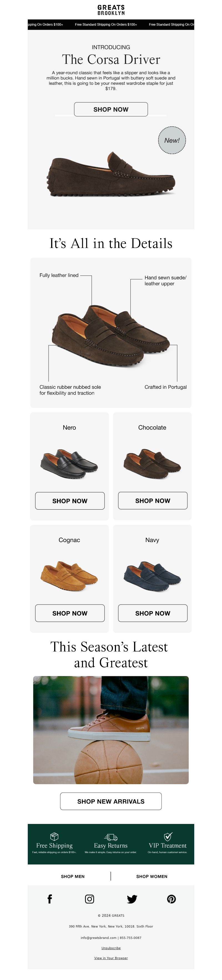The width and height of the screenshot is (222, 980).
Task: Open the Pinterest social icon
Action: point(171,899)
